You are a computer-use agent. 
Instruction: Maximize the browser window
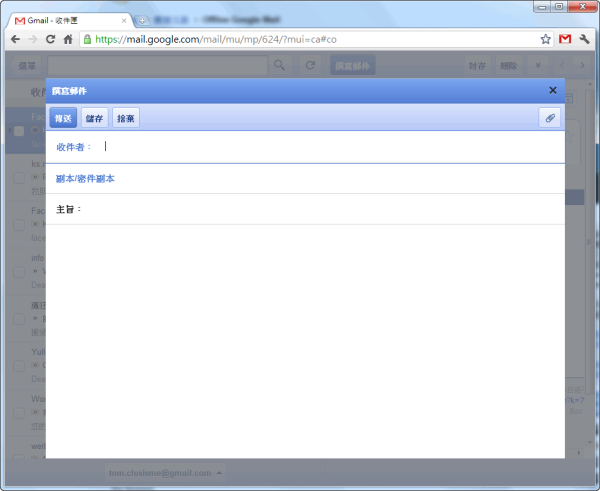coord(559,7)
